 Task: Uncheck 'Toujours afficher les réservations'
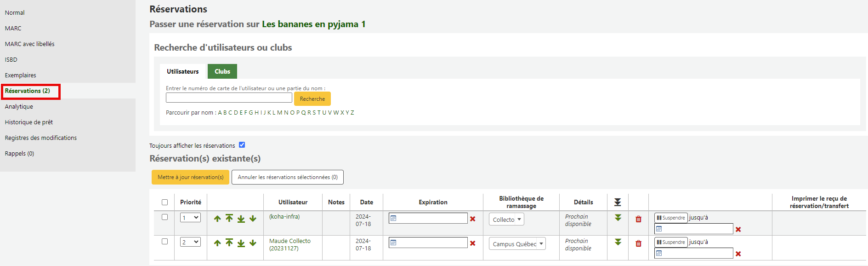[x=242, y=145]
